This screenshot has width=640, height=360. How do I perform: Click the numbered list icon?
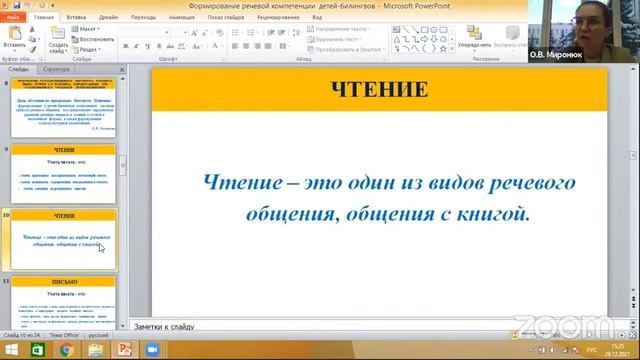click(x=252, y=33)
